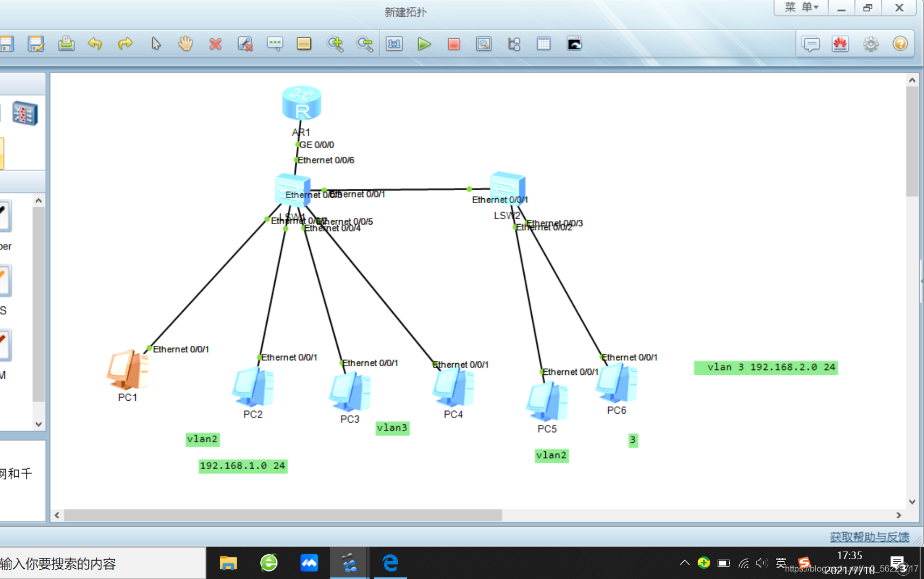Image resolution: width=924 pixels, height=579 pixels.
Task: Open Help with the question mark button
Action: (900, 44)
